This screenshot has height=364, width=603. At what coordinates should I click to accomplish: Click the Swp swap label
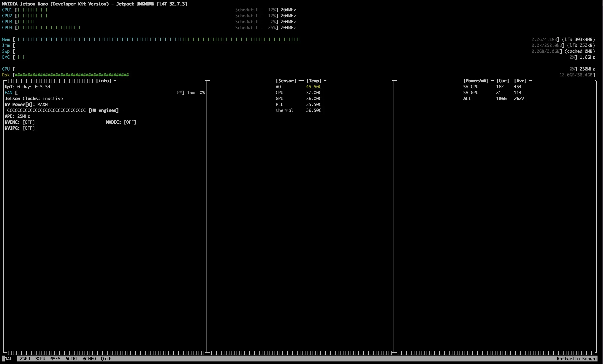tap(6, 51)
